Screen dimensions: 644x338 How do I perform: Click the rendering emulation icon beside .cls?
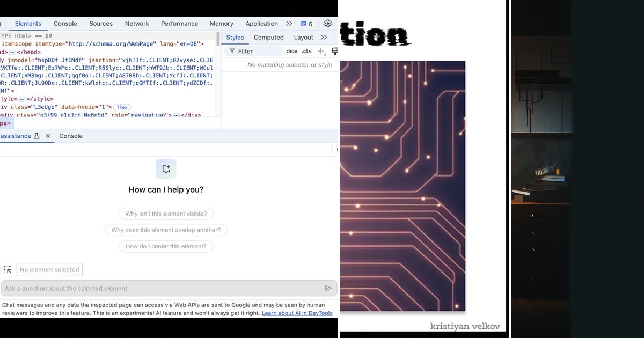click(x=335, y=51)
